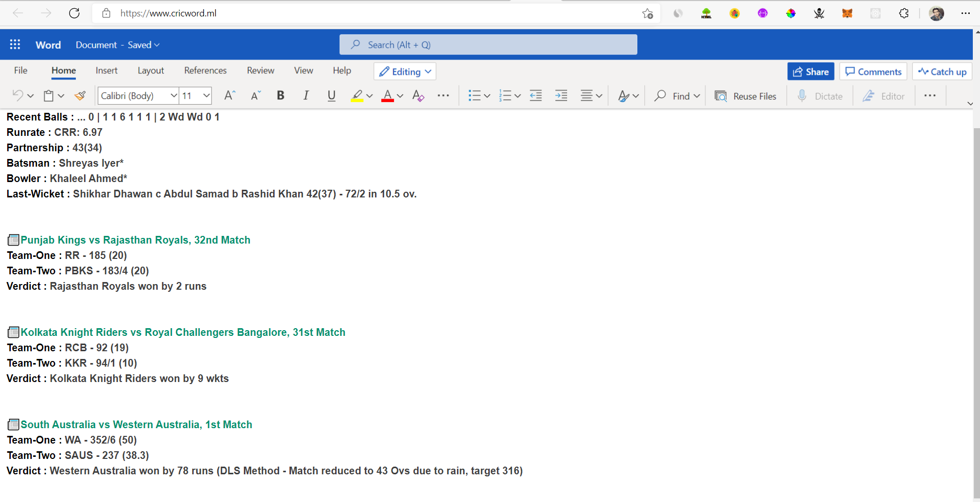This screenshot has height=502, width=980.
Task: Open the File menu
Action: pos(21,71)
